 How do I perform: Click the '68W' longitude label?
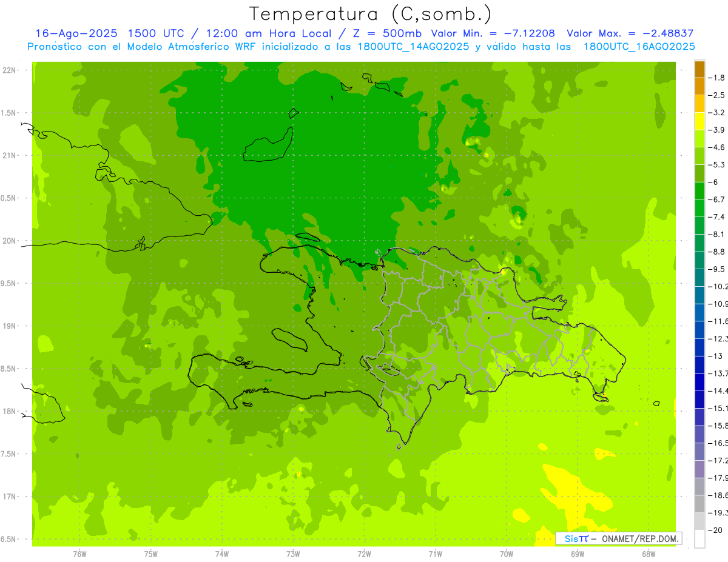pos(648,554)
